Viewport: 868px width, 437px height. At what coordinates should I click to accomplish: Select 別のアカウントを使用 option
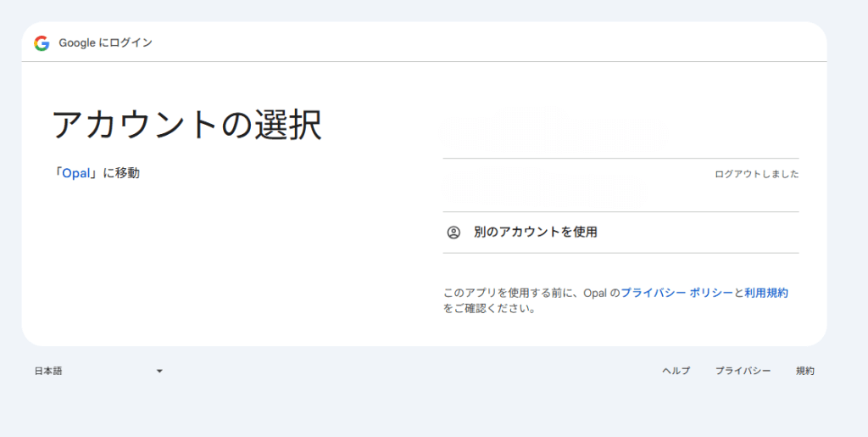(x=620, y=233)
